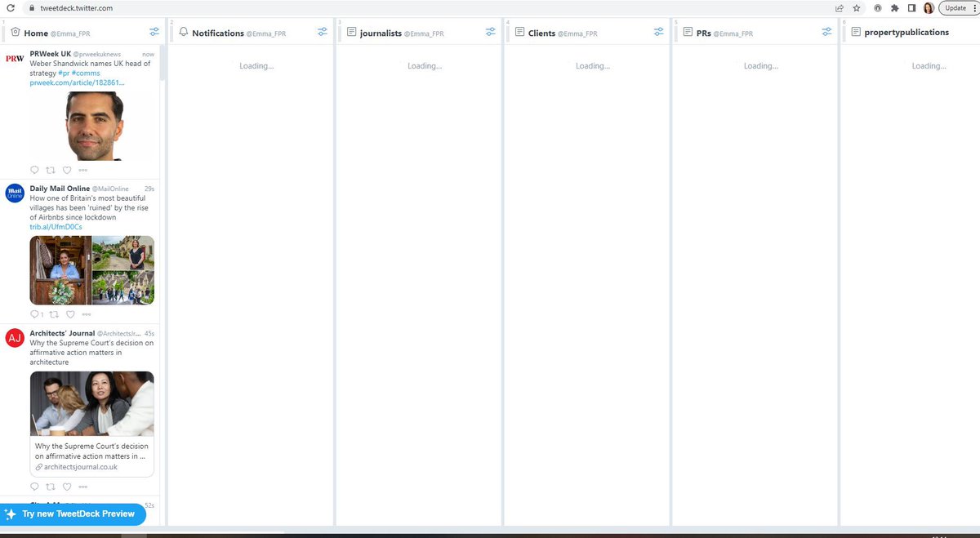Bookmark the page using the star icon
This screenshot has width=980, height=538.
pyautogui.click(x=856, y=7)
